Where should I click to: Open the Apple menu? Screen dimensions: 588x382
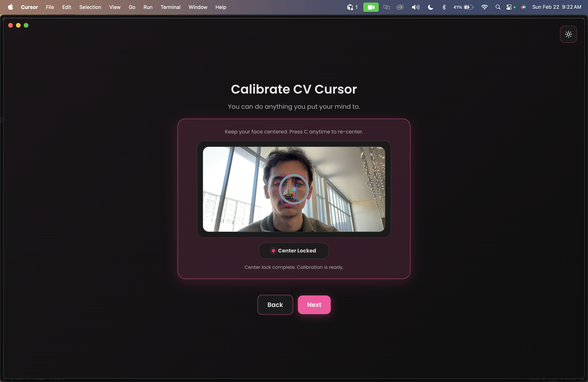[10, 7]
